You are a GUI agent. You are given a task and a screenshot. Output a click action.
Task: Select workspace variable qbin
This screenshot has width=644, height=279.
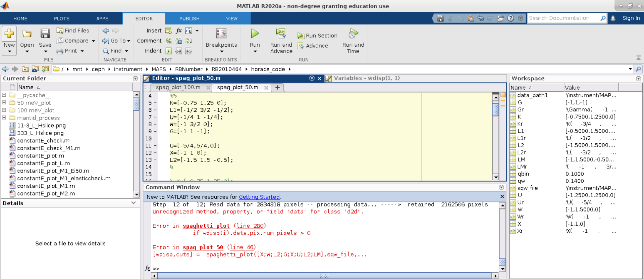[523, 174]
